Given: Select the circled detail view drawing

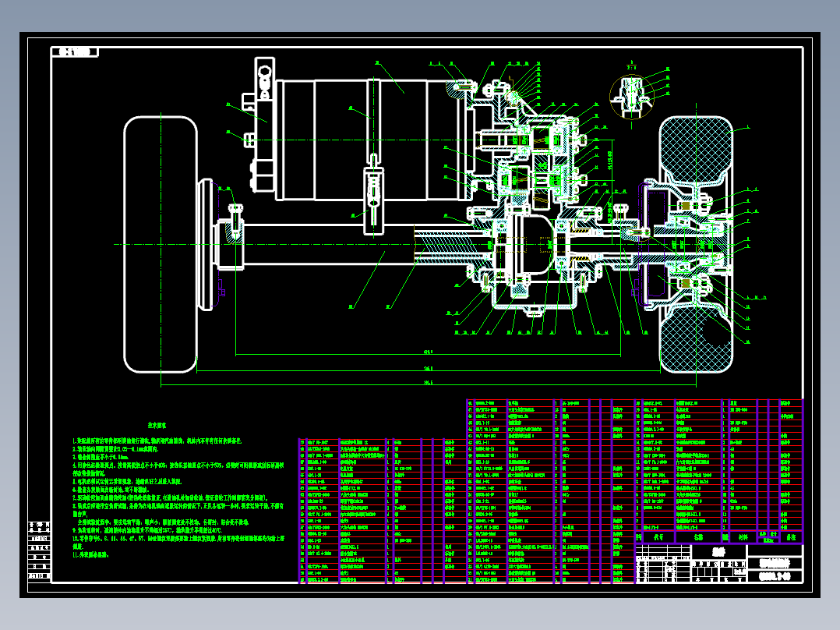Looking at the screenshot, I should coord(632,97).
